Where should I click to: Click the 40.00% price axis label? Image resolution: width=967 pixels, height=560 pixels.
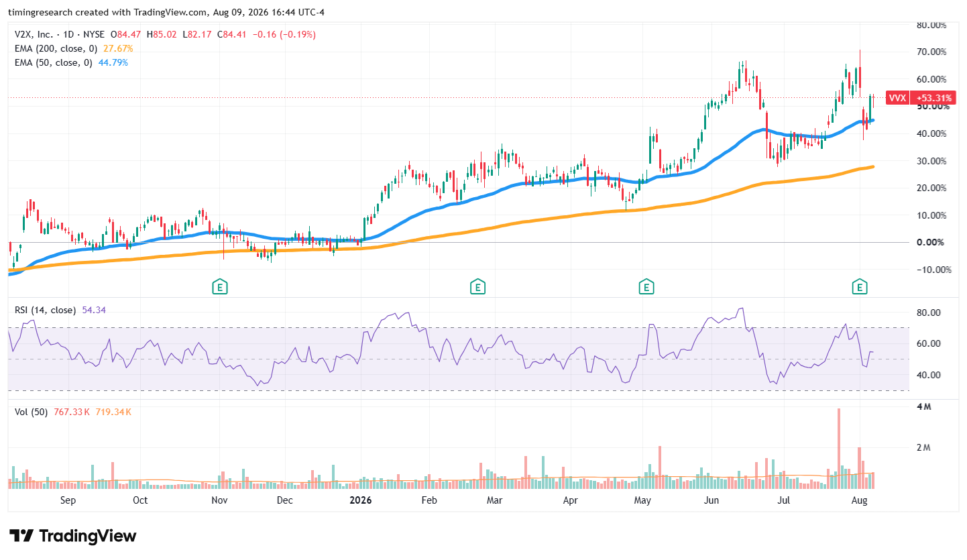pyautogui.click(x=932, y=133)
